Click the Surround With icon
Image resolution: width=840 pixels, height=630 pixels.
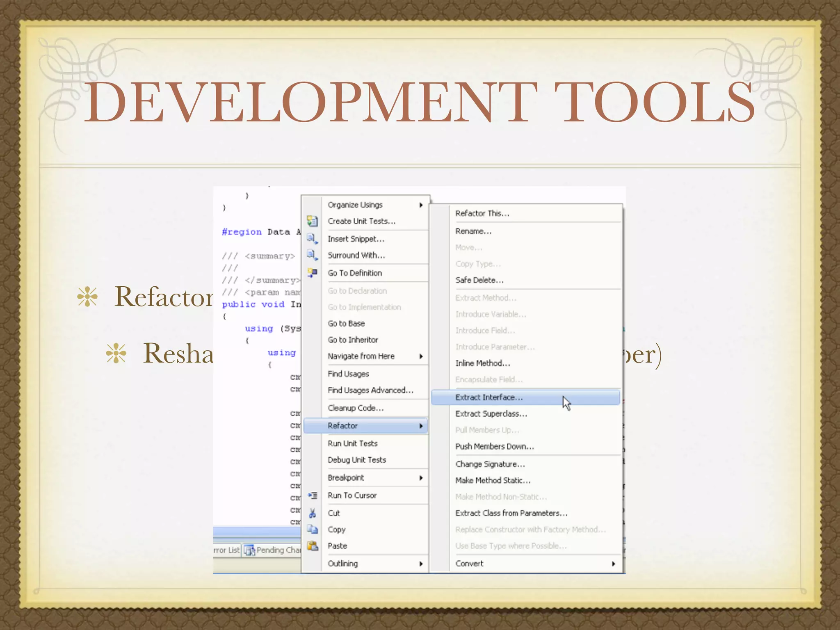point(313,255)
